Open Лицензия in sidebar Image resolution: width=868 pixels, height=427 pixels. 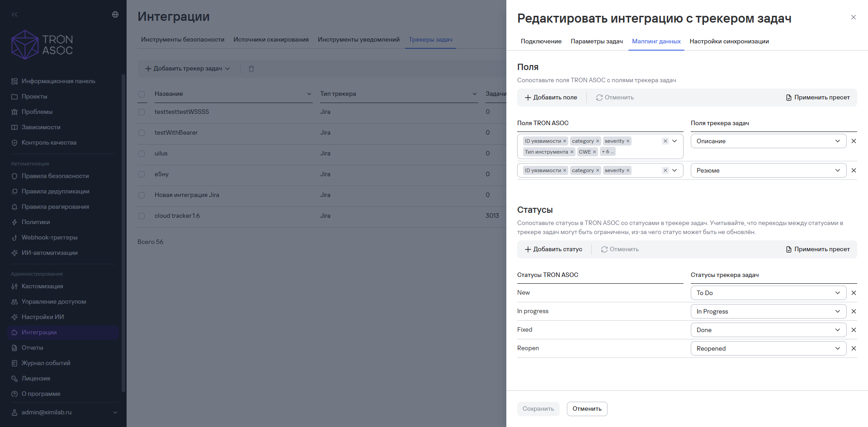[x=36, y=379]
